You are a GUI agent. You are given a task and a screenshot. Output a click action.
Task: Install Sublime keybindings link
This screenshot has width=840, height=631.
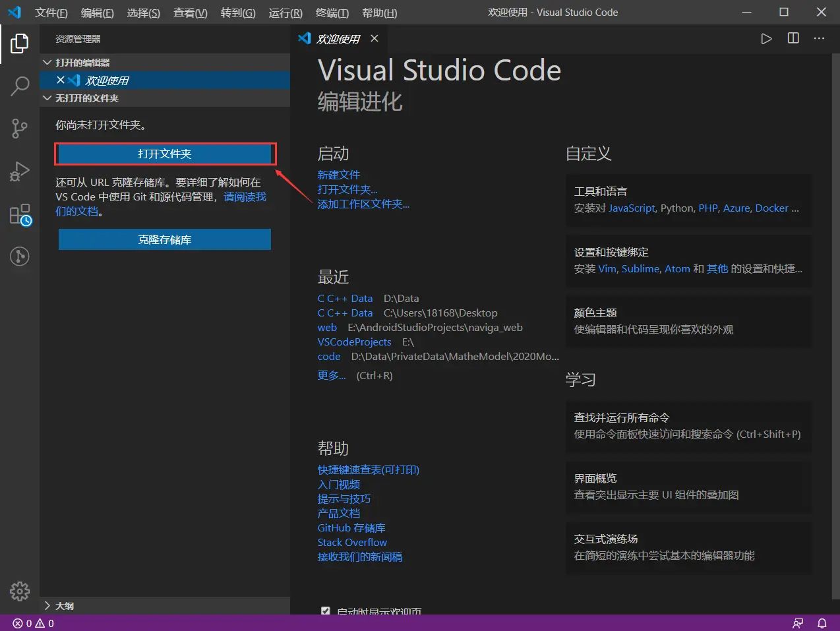coord(640,269)
